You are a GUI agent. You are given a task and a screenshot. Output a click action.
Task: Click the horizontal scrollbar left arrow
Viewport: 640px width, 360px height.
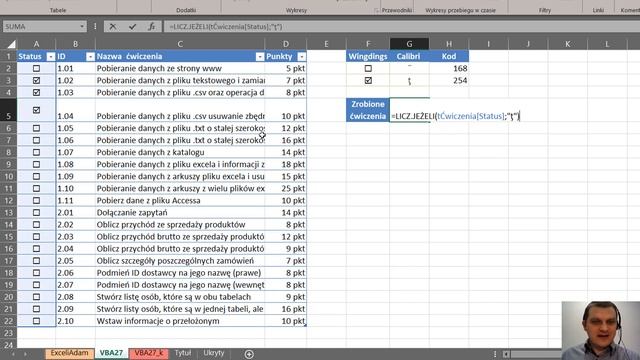tap(506, 354)
